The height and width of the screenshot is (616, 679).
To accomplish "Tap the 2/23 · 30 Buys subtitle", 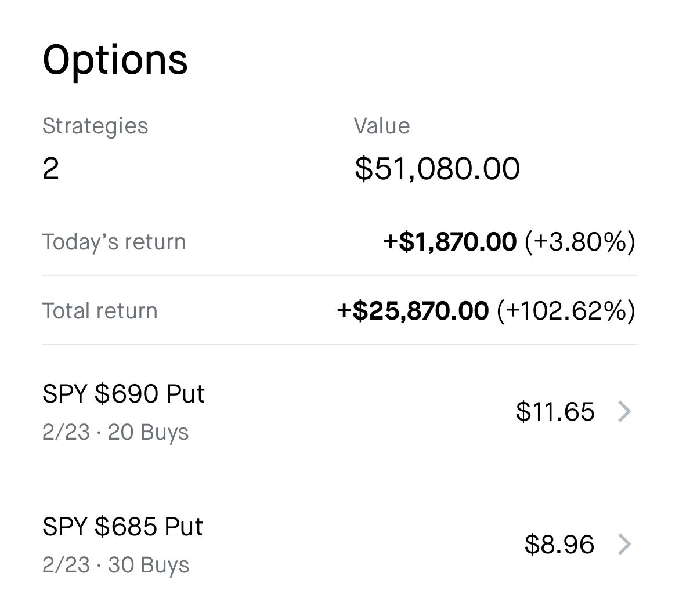I will pos(115,566).
